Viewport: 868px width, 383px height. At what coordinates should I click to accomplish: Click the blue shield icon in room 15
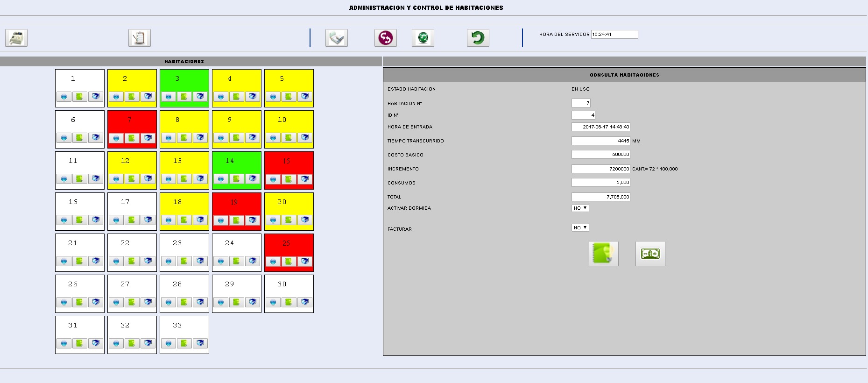tap(305, 179)
